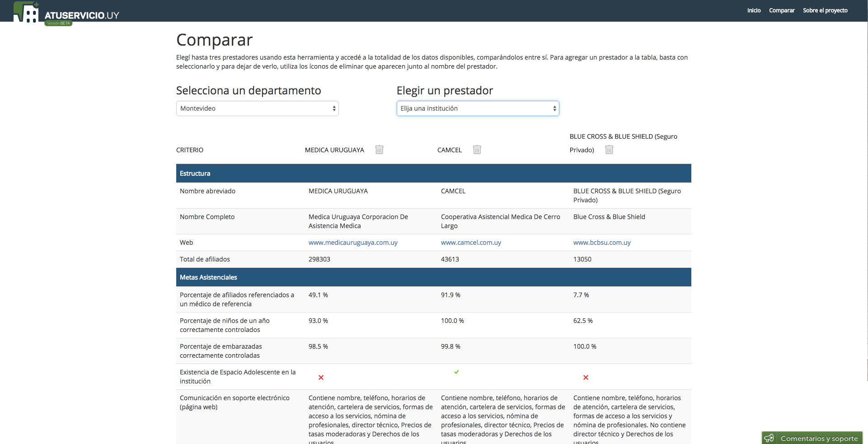868x444 pixels.
Task: Click 'Total de afiliados' row label
Action: (205, 259)
